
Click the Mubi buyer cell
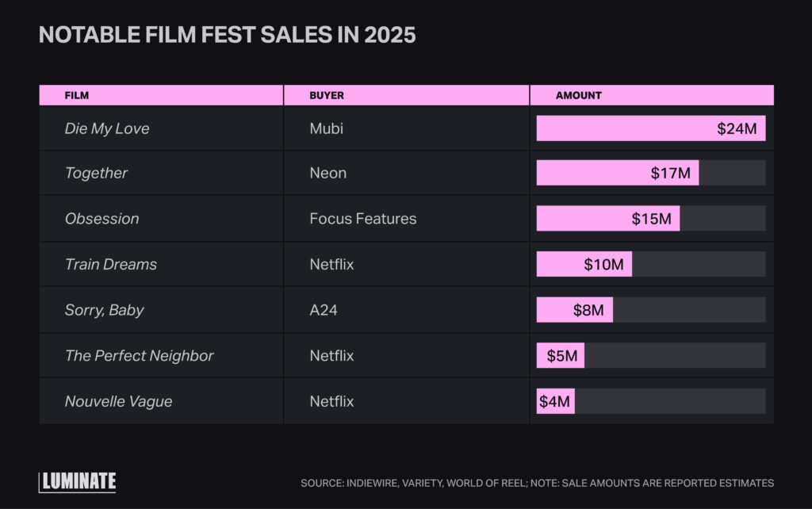326,128
